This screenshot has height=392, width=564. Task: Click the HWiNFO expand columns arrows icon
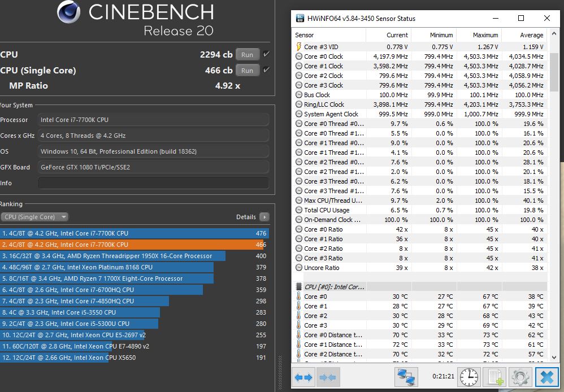click(x=303, y=377)
